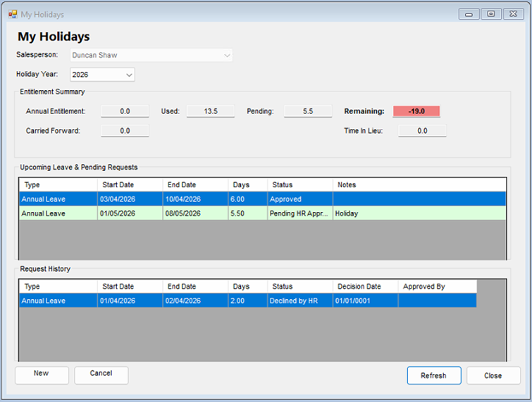Click the Close button at bottom right
Image resolution: width=532 pixels, height=402 pixels.
pyautogui.click(x=493, y=375)
